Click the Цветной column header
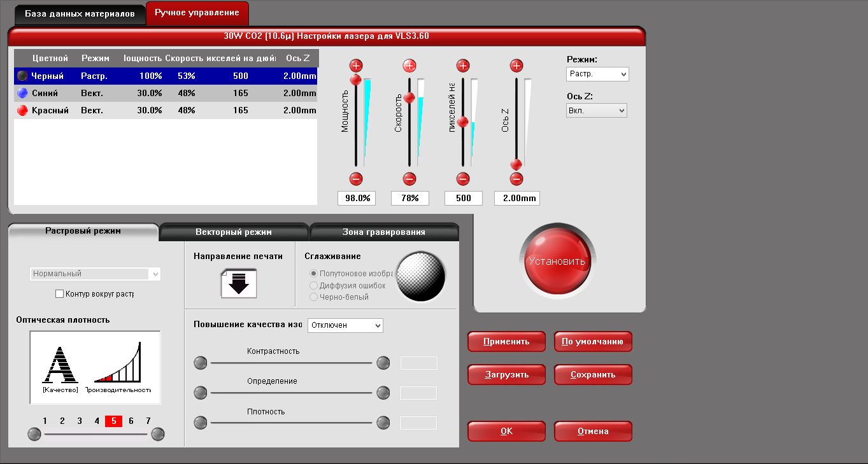This screenshot has width=868, height=464. point(50,59)
